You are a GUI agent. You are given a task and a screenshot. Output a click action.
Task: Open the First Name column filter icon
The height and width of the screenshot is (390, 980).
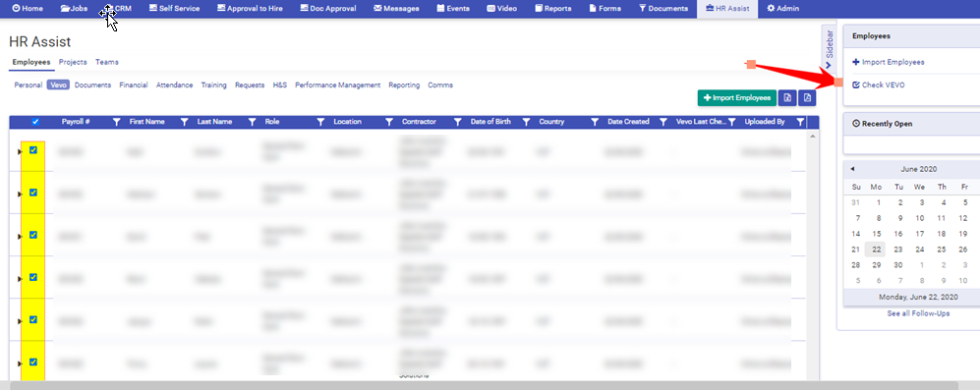click(x=185, y=122)
